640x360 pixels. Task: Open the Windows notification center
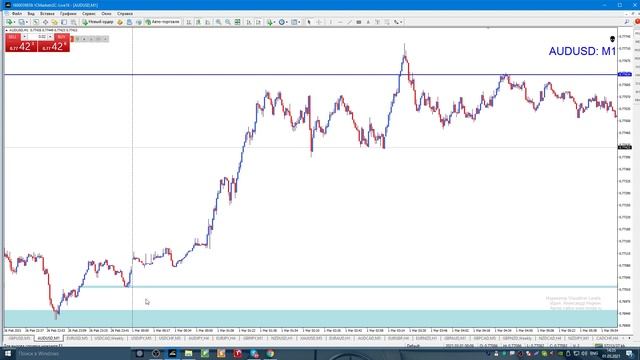[x=629, y=353]
